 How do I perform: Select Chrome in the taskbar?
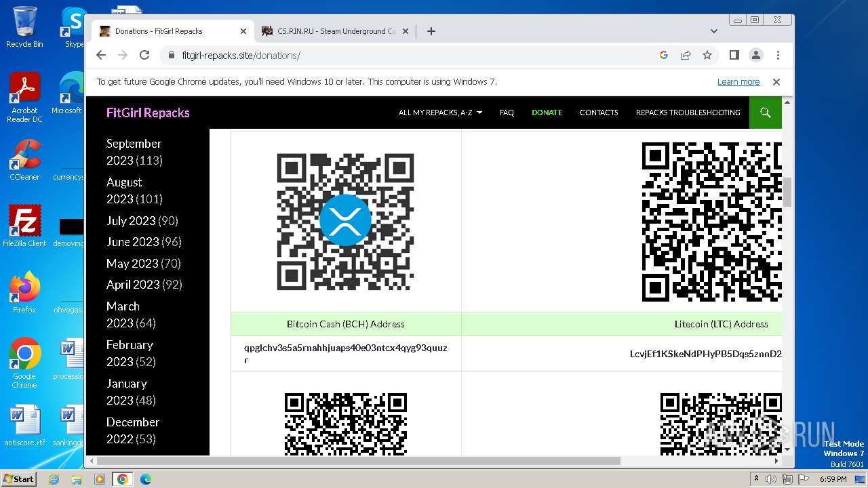(122, 479)
